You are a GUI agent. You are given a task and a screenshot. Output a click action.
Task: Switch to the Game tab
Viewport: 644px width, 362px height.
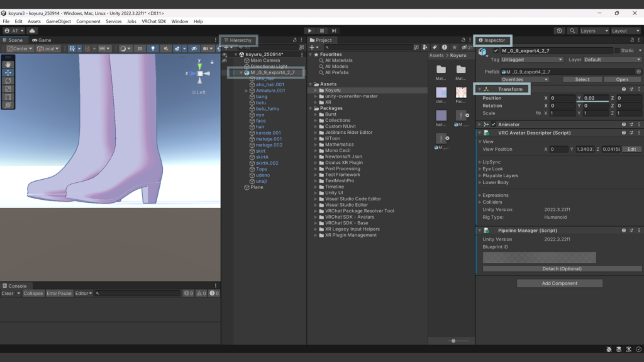tap(42, 40)
